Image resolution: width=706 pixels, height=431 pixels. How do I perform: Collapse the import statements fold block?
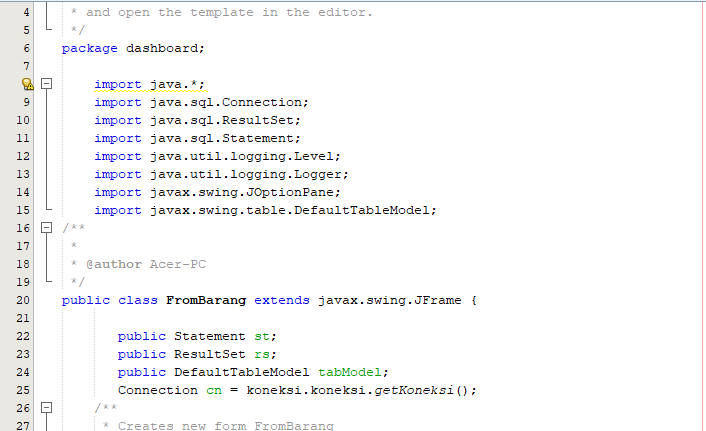46,84
